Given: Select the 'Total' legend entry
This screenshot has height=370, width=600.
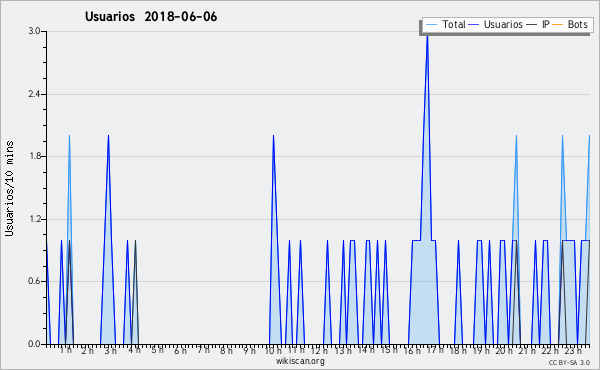Looking at the screenshot, I should [x=453, y=24].
